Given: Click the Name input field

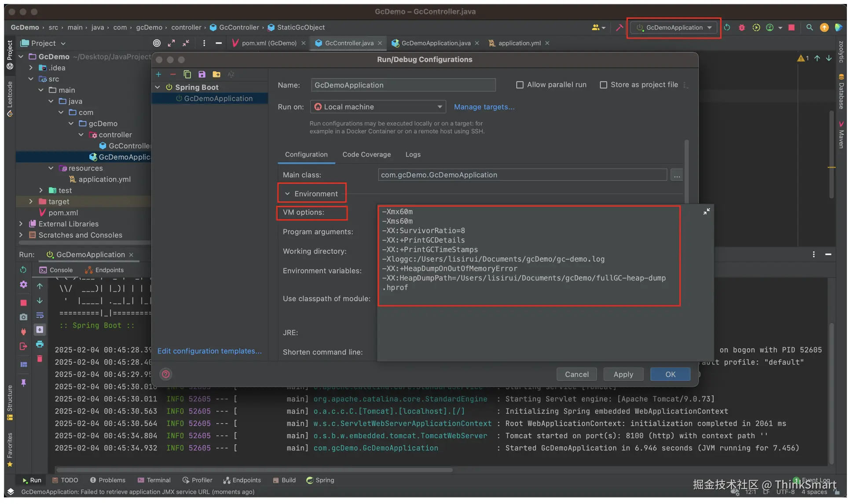Looking at the screenshot, I should (403, 85).
